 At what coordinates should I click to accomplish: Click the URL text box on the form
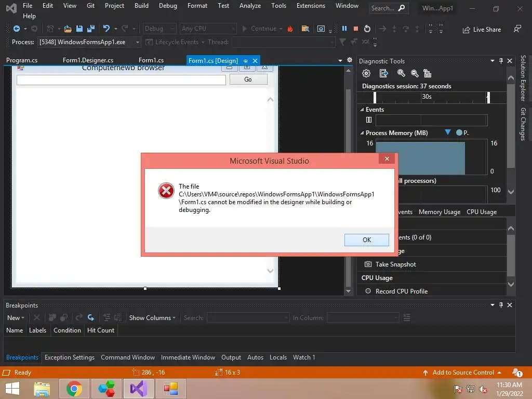(x=121, y=79)
